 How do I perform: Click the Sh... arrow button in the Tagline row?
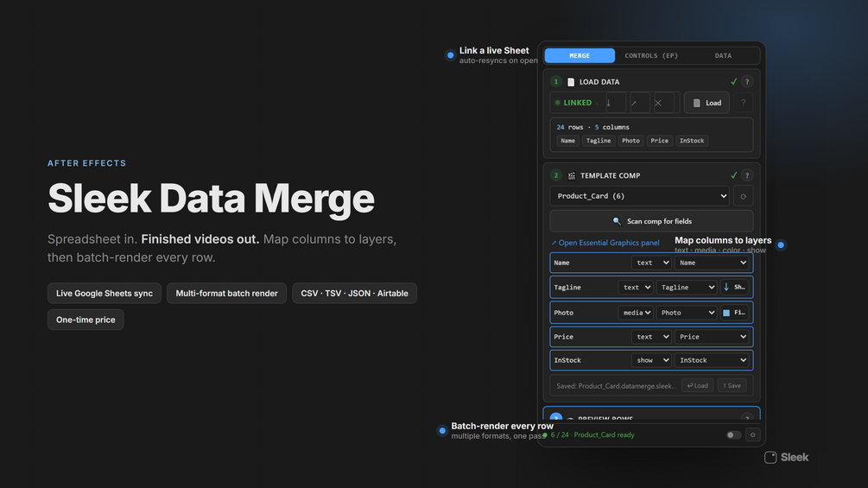735,287
